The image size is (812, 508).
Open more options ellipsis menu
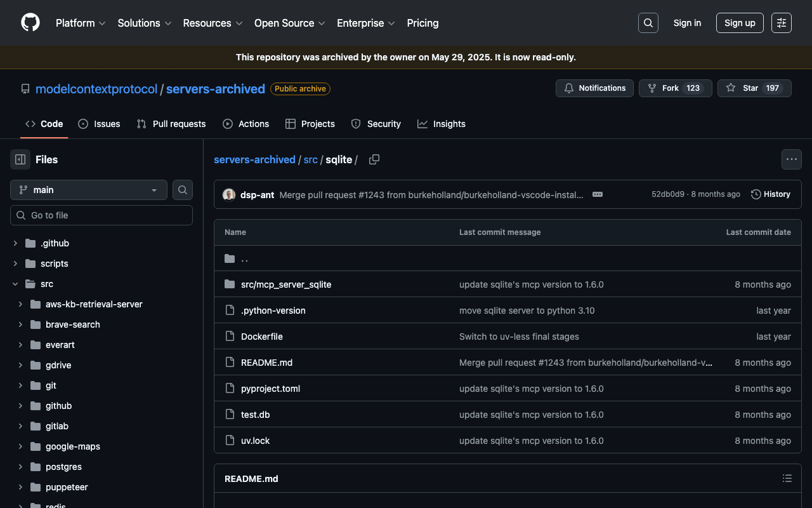(x=791, y=159)
